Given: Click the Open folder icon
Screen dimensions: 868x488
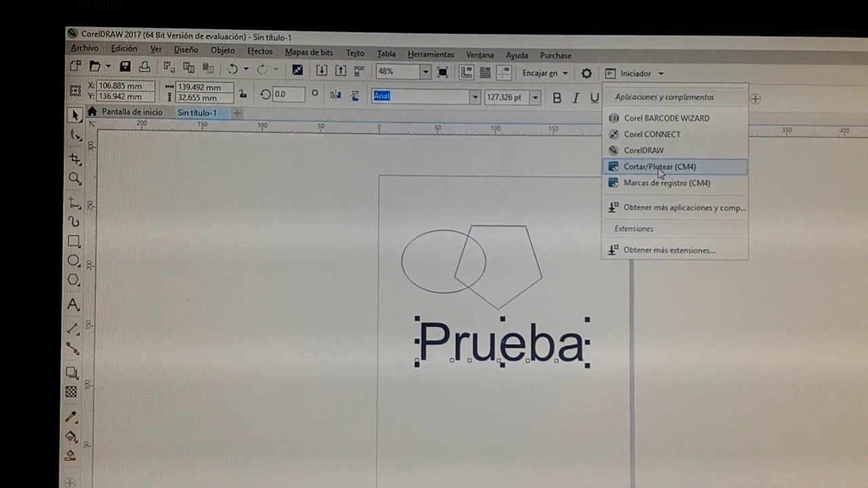Looking at the screenshot, I should tap(95, 66).
